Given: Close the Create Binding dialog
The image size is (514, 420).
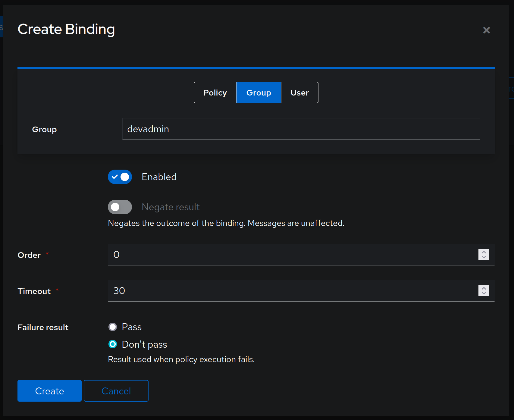Looking at the screenshot, I should [x=486, y=30].
